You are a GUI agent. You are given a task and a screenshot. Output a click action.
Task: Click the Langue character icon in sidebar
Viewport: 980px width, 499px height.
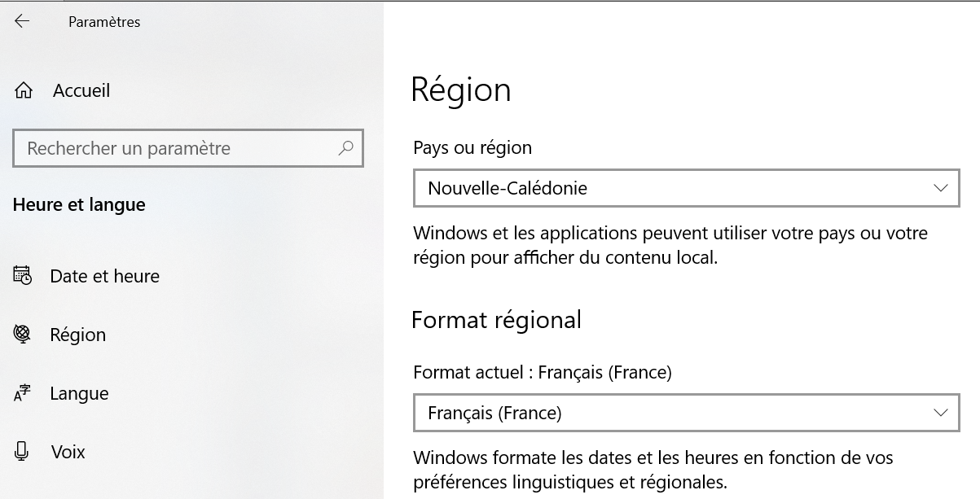point(23,394)
